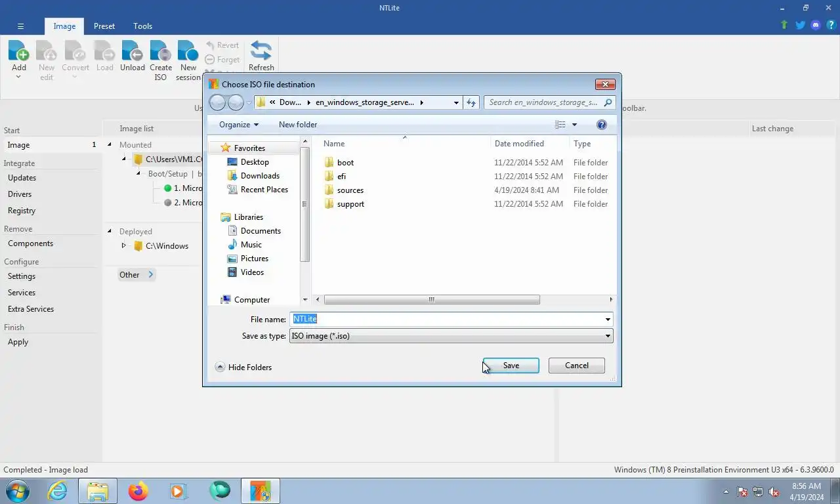
Task: Sort files by Date modified column
Action: (x=519, y=144)
